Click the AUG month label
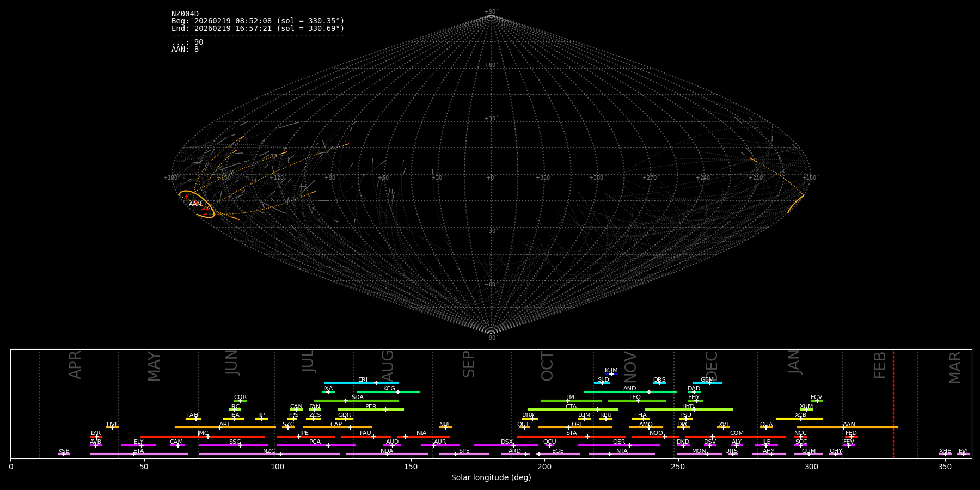This screenshot has width=980, height=490. click(388, 366)
